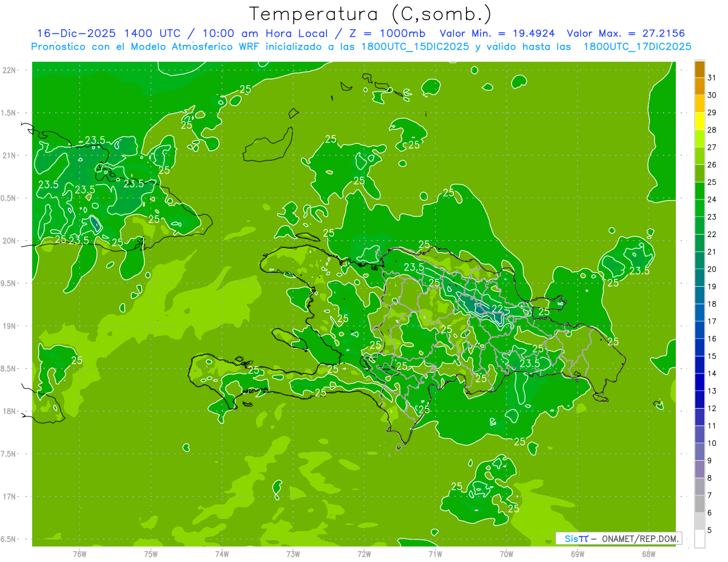Click the '72W' longitude axis label
The width and height of the screenshot is (728, 562).
coord(364,554)
